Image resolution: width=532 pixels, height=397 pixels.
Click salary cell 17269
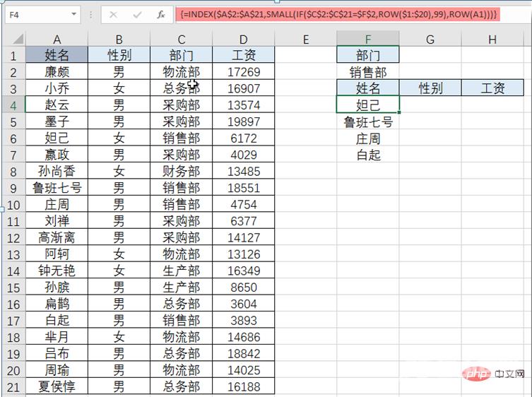[243, 71]
